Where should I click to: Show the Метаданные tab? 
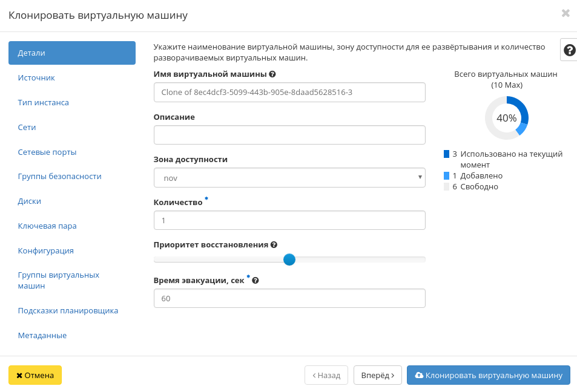tap(42, 336)
